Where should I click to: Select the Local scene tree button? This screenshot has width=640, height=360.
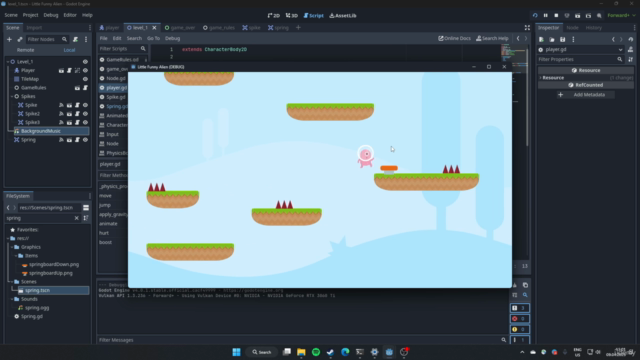pos(69,50)
